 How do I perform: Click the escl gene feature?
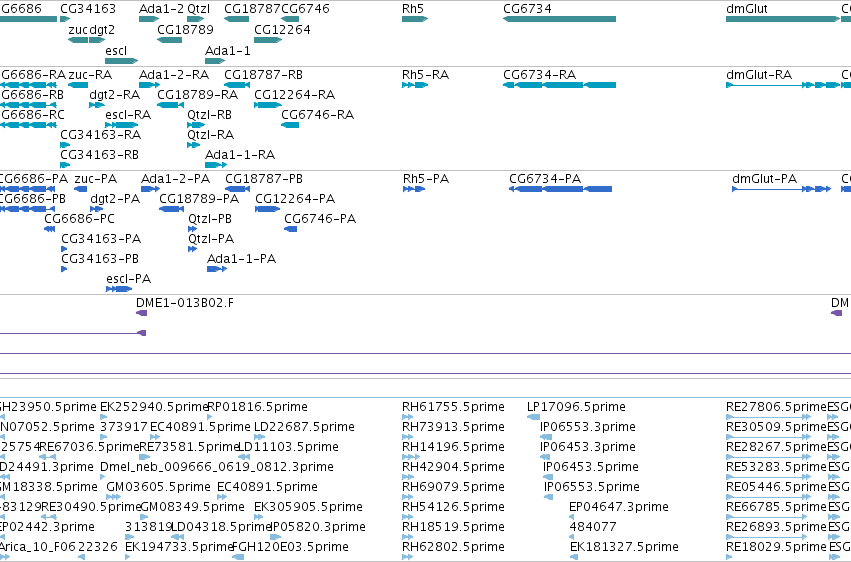click(122, 61)
